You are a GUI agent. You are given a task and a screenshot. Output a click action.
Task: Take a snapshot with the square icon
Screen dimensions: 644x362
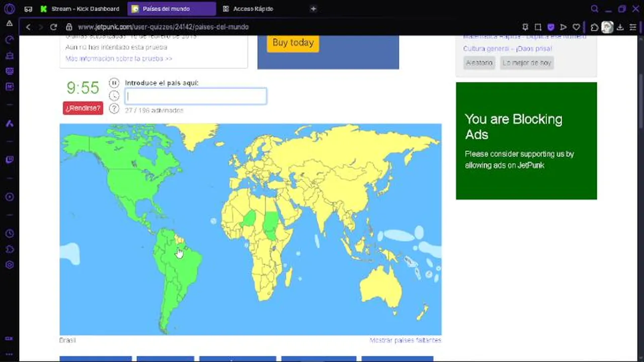point(538,27)
